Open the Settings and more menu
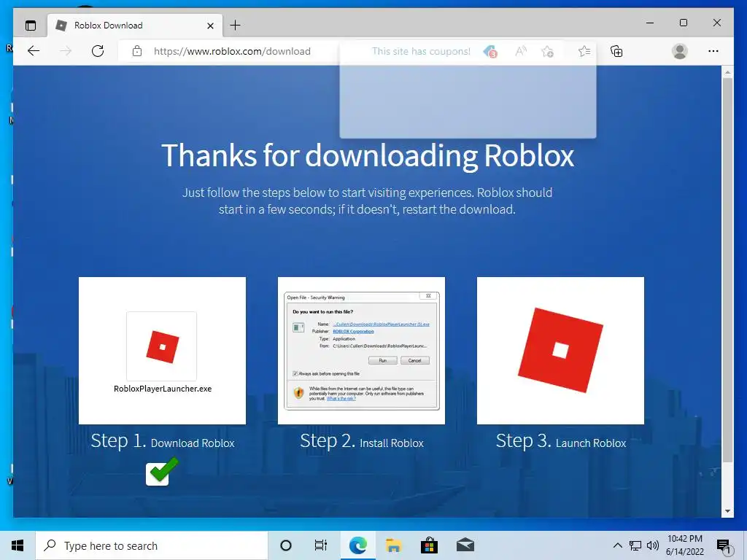Viewport: 747px width, 560px height. tap(713, 51)
